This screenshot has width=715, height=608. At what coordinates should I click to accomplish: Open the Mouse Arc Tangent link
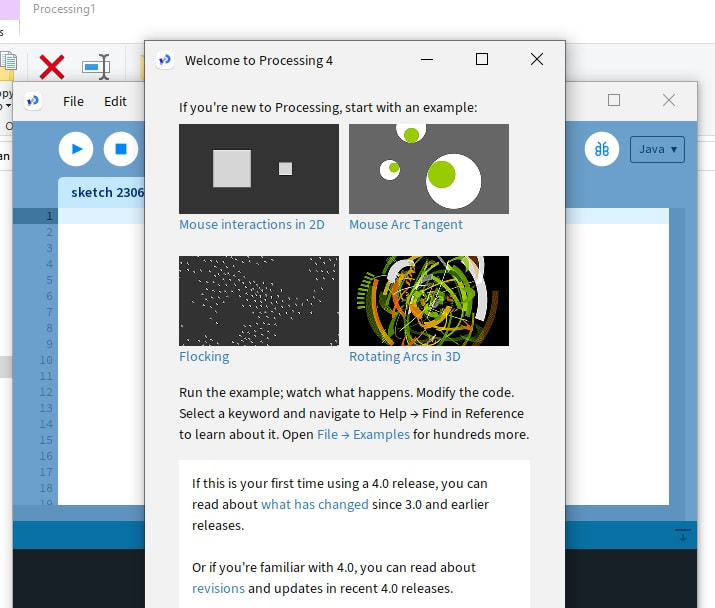406,224
